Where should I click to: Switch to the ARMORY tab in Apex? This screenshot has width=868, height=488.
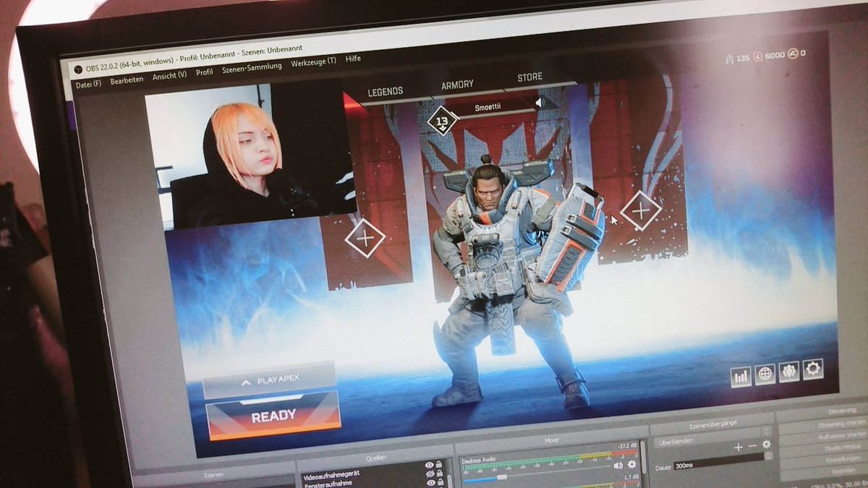coord(457,85)
